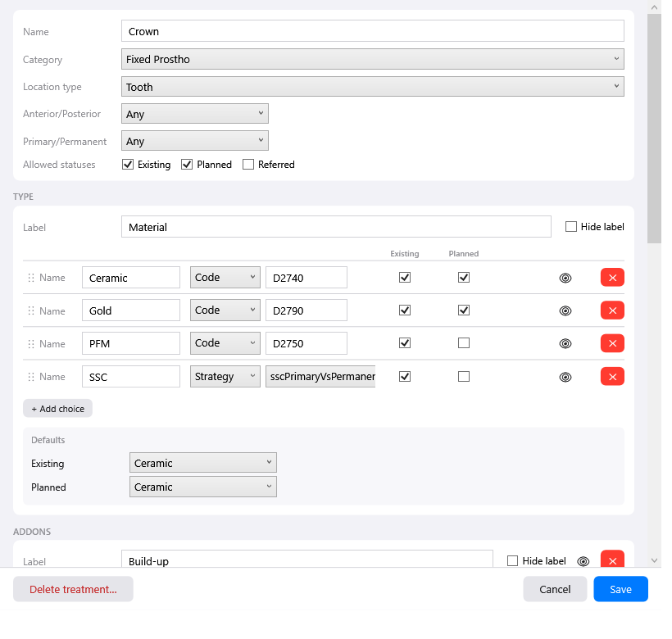Toggle the eye icon for Build-up addon
The width and height of the screenshot is (672, 639).
[x=583, y=561]
